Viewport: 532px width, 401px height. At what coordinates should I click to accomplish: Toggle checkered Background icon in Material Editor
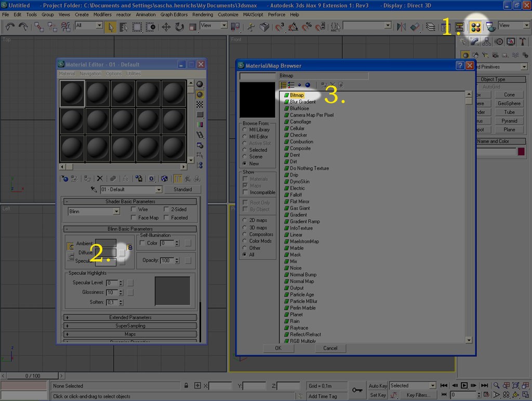[200, 104]
